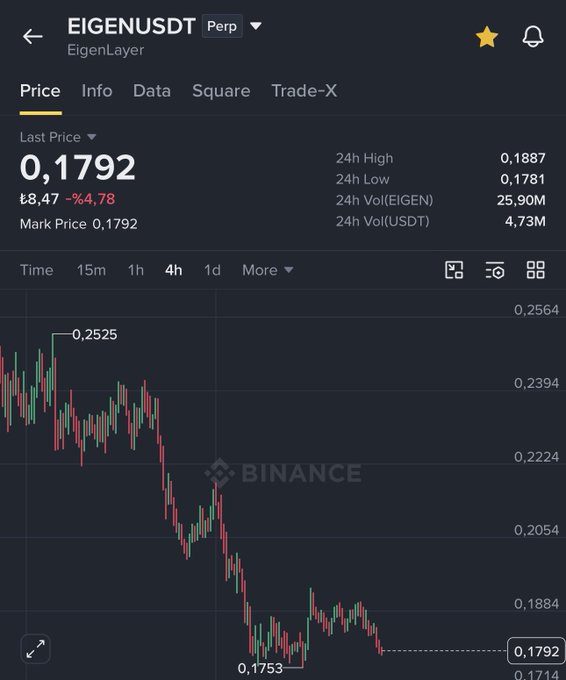Open price alert bell
This screenshot has height=680, width=566.
tap(533, 36)
